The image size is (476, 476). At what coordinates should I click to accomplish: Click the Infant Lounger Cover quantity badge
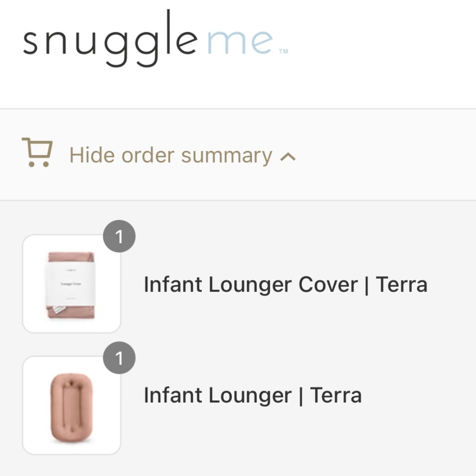(x=119, y=236)
